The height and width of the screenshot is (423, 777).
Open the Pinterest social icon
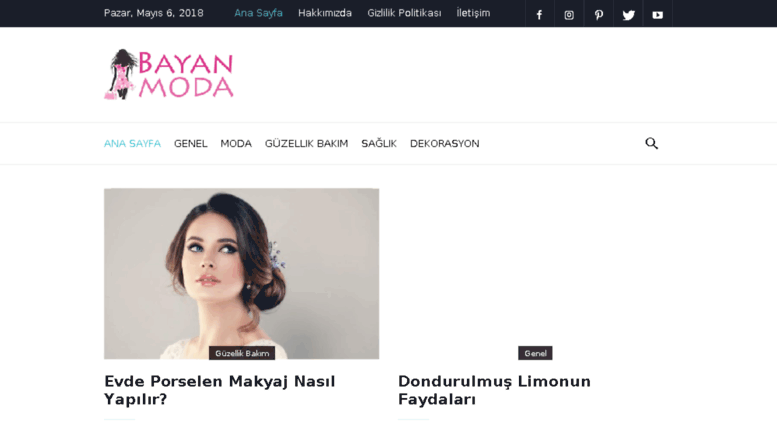tap(599, 15)
